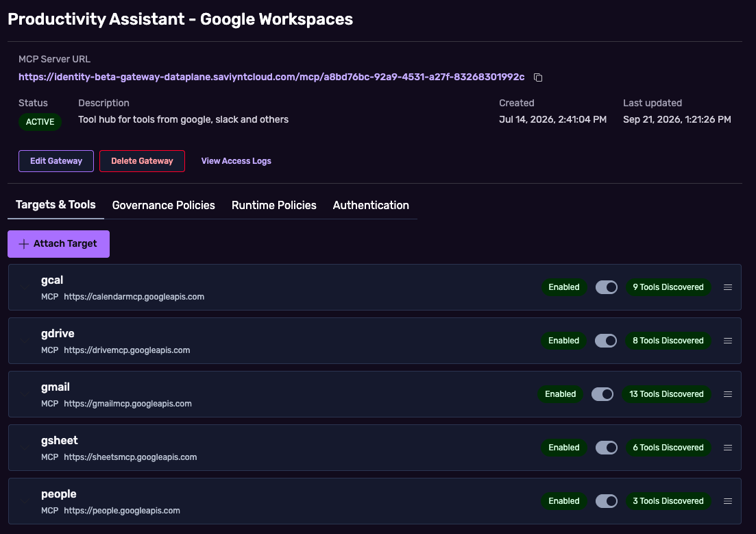Open the MCP server URL link
Screen dimensions: 756x534
pos(271,77)
